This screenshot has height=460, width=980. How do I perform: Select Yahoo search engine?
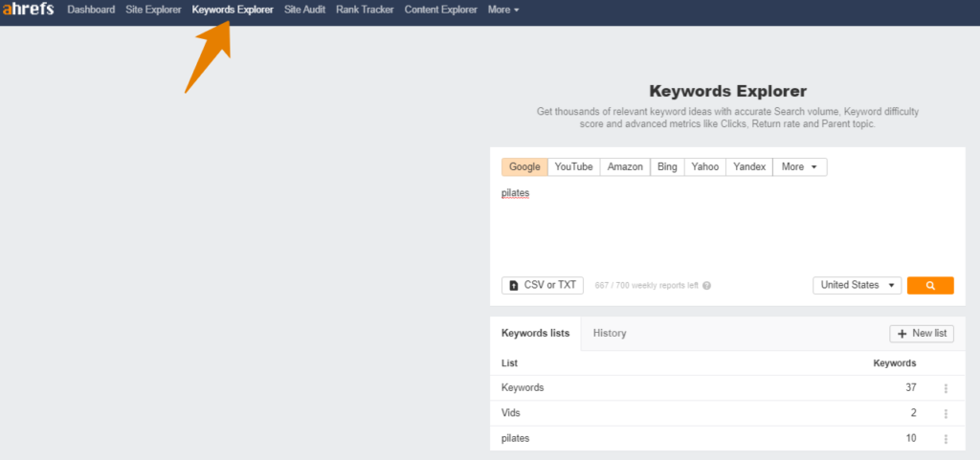(x=705, y=166)
